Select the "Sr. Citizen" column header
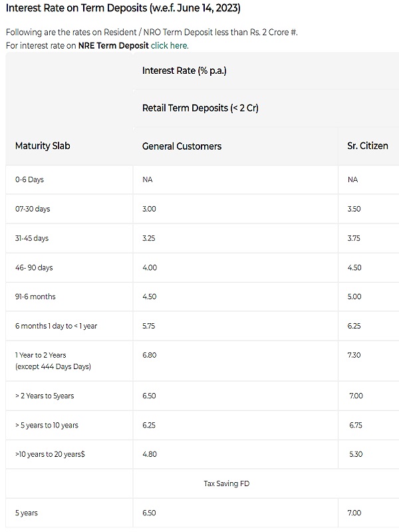This screenshot has width=399, height=532. point(367,146)
